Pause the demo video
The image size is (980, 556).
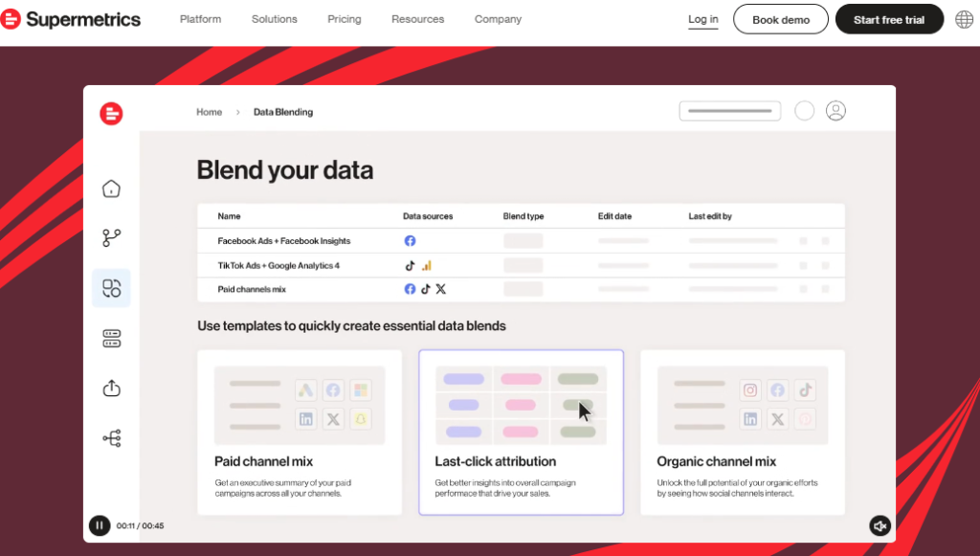click(100, 525)
